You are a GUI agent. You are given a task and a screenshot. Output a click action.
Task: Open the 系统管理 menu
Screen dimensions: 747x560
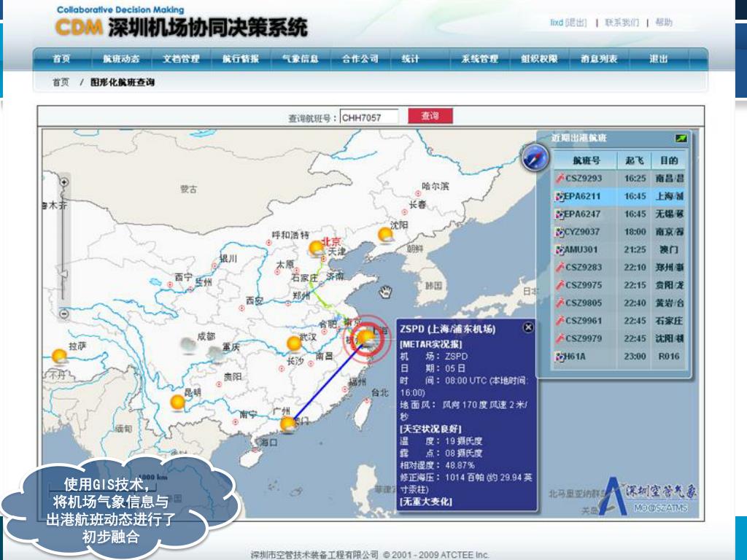click(480, 58)
